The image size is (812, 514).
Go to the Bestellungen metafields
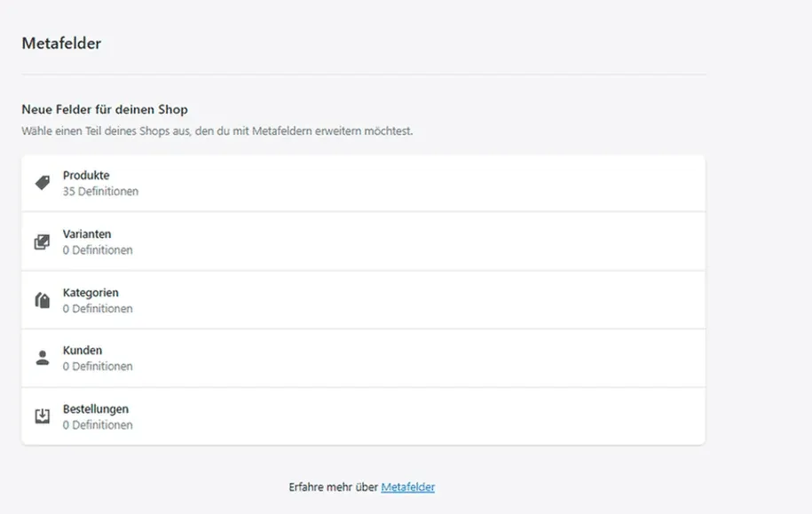(x=96, y=409)
